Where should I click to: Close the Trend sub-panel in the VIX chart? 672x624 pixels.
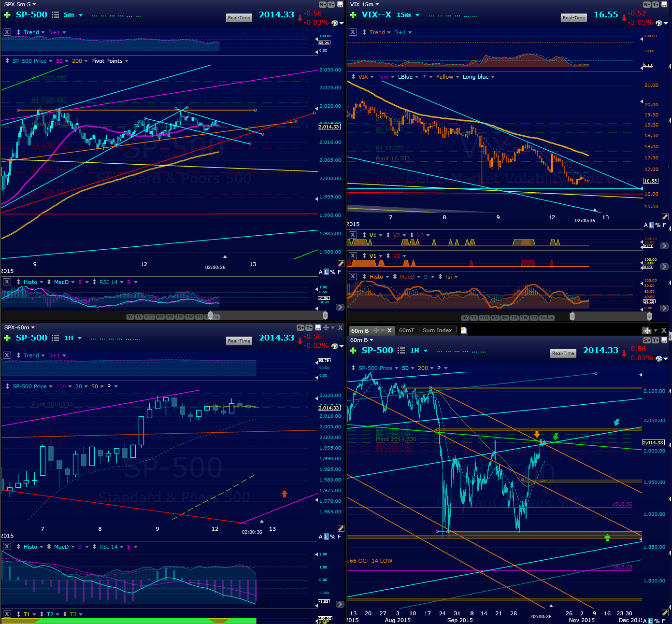pos(353,32)
